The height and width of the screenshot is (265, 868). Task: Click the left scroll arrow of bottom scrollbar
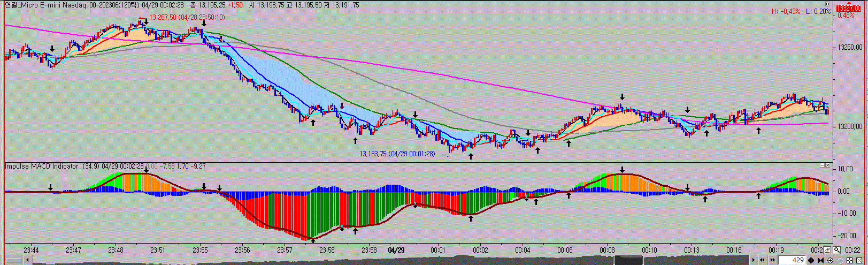coord(28,260)
